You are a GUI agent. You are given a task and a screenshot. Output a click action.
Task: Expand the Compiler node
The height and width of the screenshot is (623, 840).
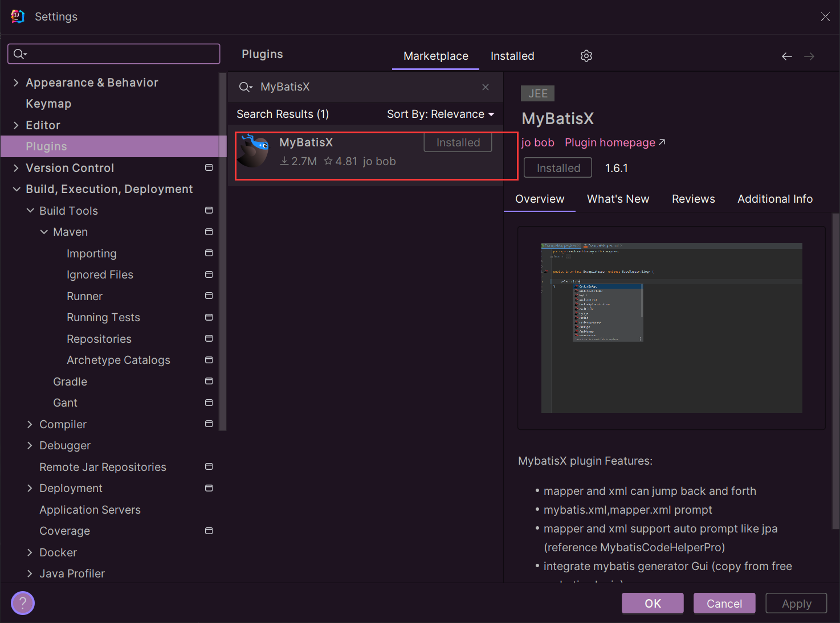(30, 424)
